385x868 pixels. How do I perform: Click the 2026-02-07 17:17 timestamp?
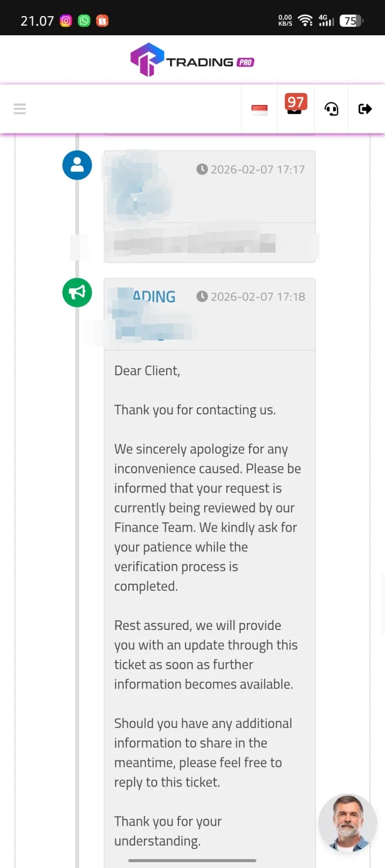[x=251, y=169]
